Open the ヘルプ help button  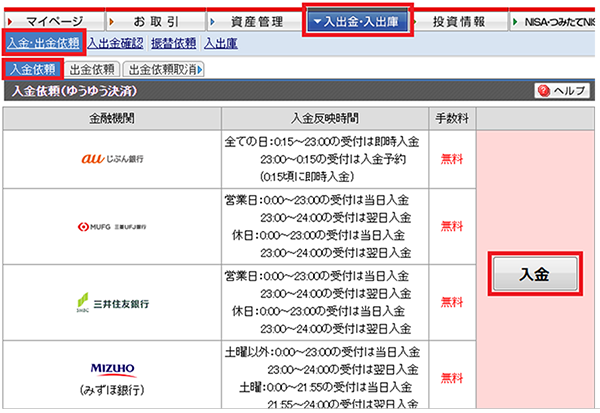(562, 90)
